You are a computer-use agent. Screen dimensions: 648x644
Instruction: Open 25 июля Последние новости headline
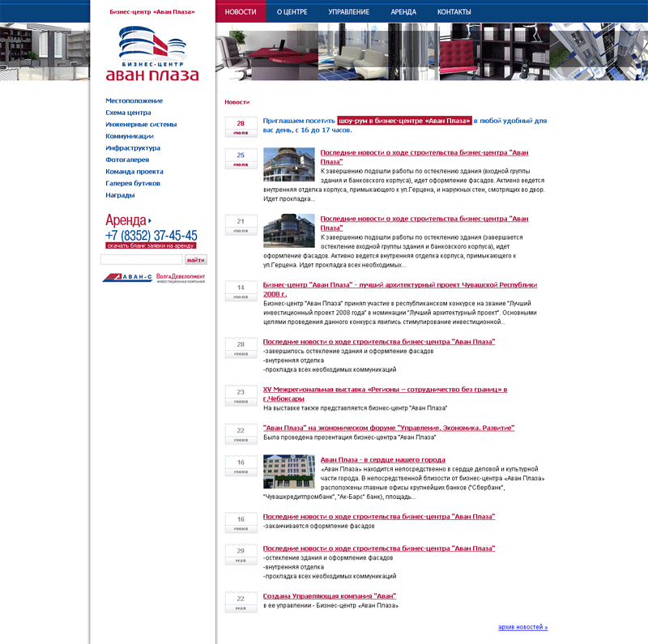pos(424,157)
